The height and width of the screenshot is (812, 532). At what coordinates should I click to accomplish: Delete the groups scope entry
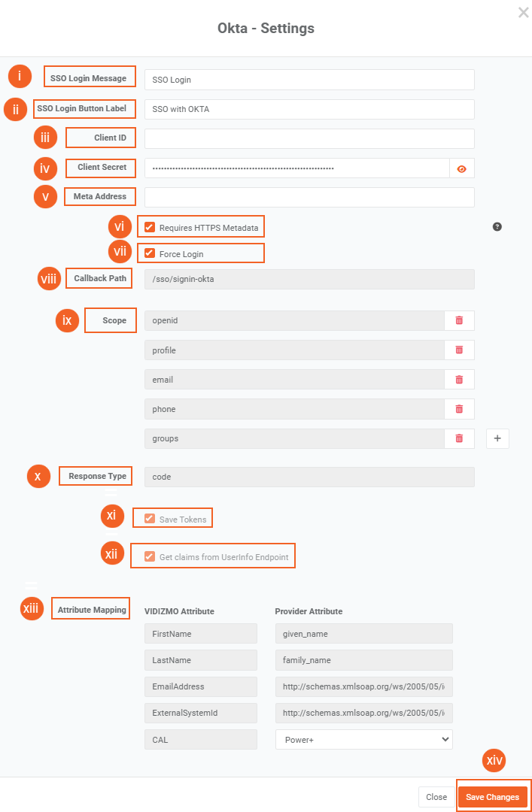[459, 438]
